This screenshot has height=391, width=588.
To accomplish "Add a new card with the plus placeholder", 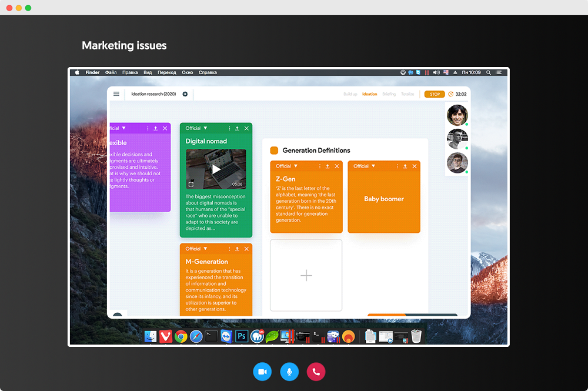I will [306, 275].
